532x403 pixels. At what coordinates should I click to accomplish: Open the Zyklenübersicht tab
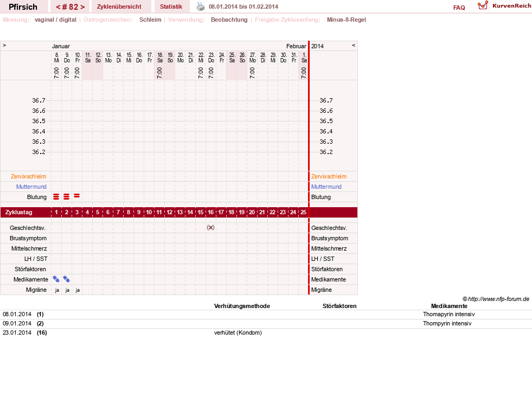pyautogui.click(x=119, y=7)
